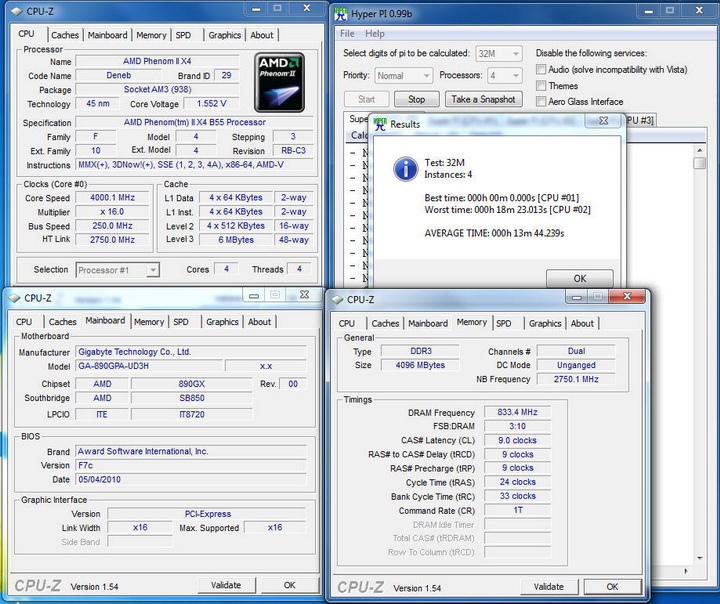Click Take a Snapshot button
The height and width of the screenshot is (604, 720).
(483, 99)
